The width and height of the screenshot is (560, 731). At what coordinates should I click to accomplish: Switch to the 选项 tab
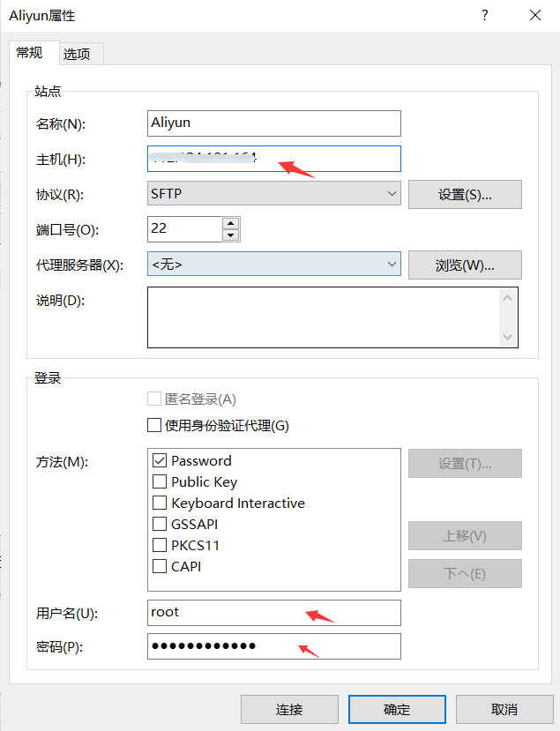[77, 54]
